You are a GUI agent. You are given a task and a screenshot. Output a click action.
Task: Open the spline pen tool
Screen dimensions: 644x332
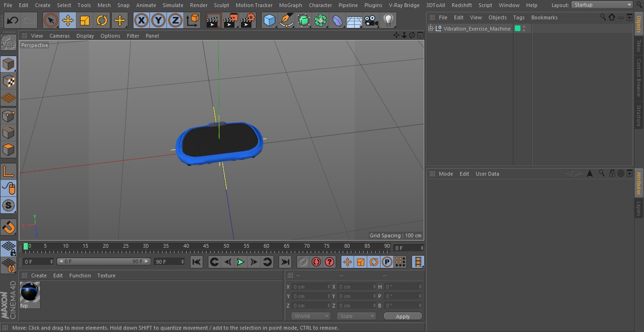coord(286,20)
